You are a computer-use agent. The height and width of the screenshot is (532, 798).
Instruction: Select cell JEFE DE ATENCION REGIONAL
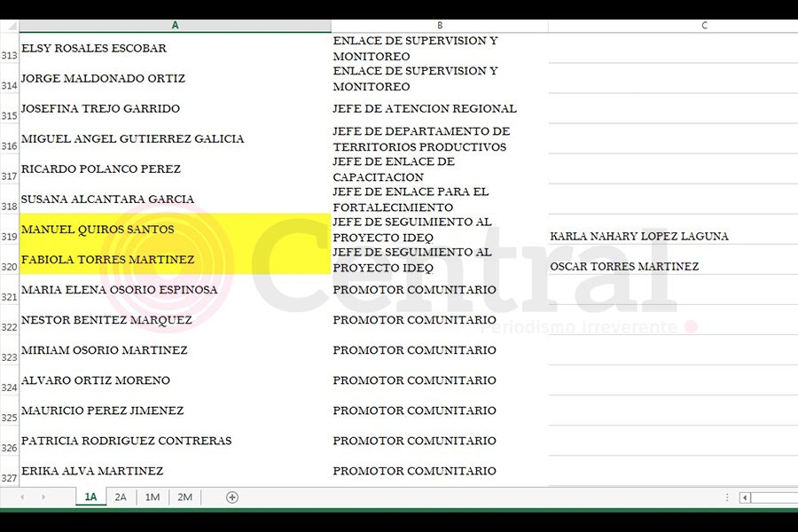click(440, 108)
